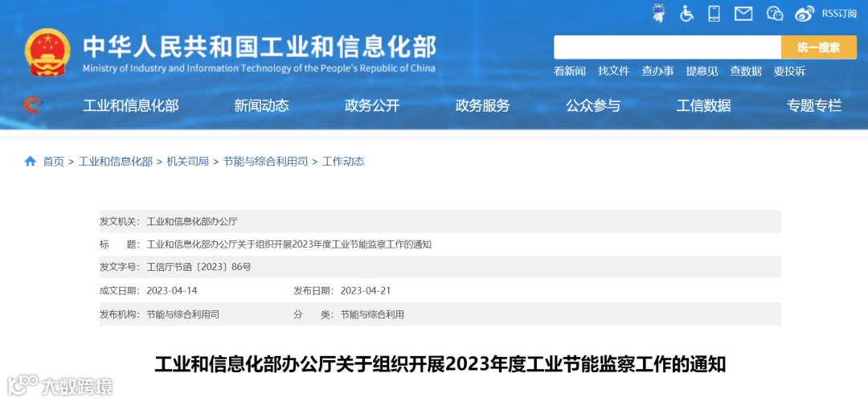The image size is (868, 402).
Task: Select the 政务服务 navigation item
Action: click(x=483, y=105)
